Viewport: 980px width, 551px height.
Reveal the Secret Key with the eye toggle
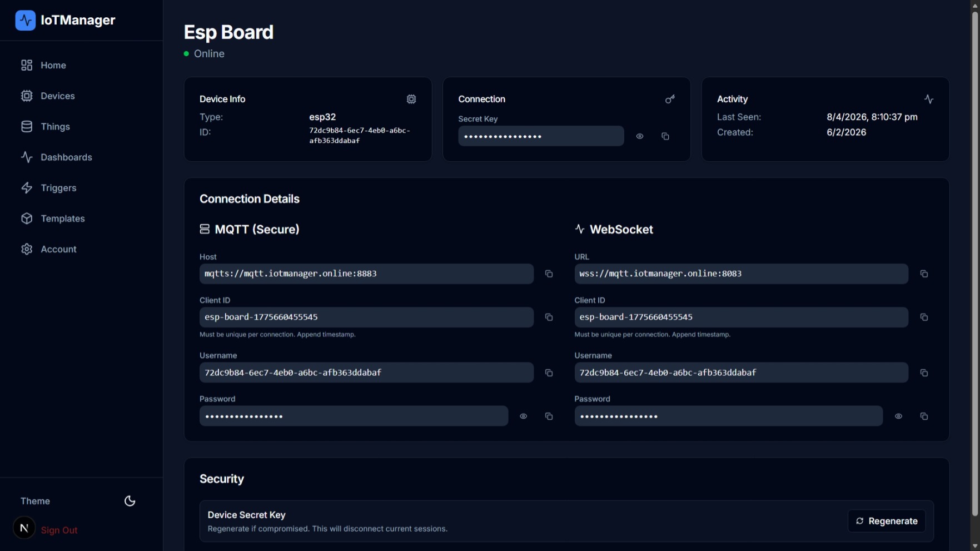click(x=639, y=136)
